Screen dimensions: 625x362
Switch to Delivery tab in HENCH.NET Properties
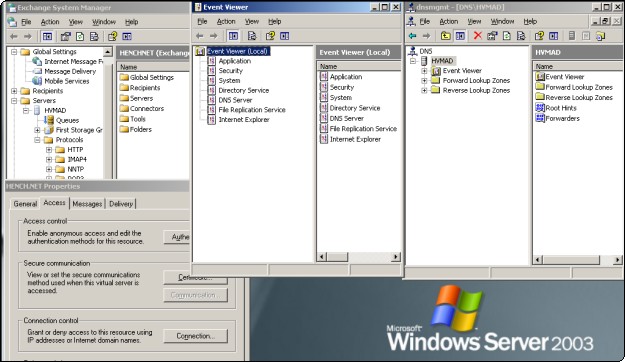[x=121, y=204]
